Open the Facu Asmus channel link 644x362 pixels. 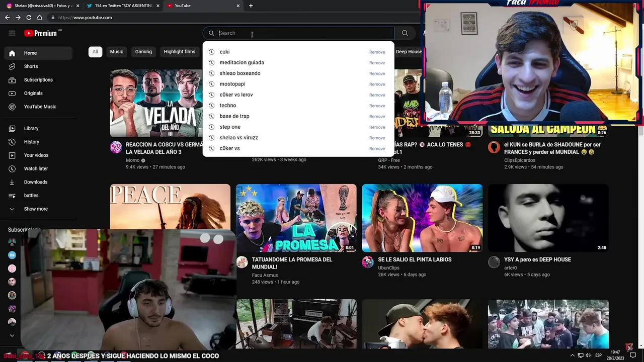(x=265, y=275)
